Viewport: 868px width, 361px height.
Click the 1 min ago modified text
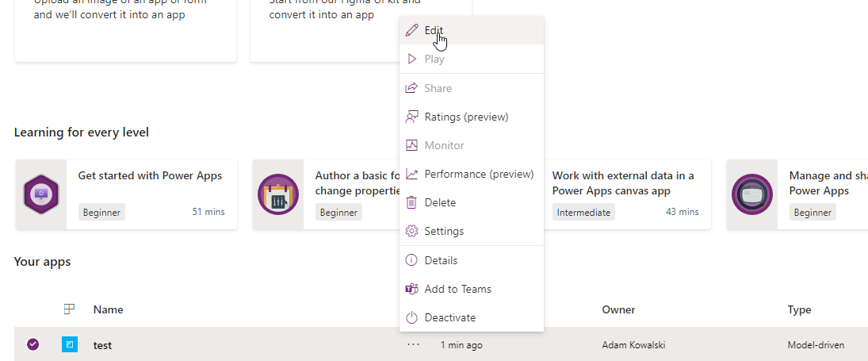point(461,345)
